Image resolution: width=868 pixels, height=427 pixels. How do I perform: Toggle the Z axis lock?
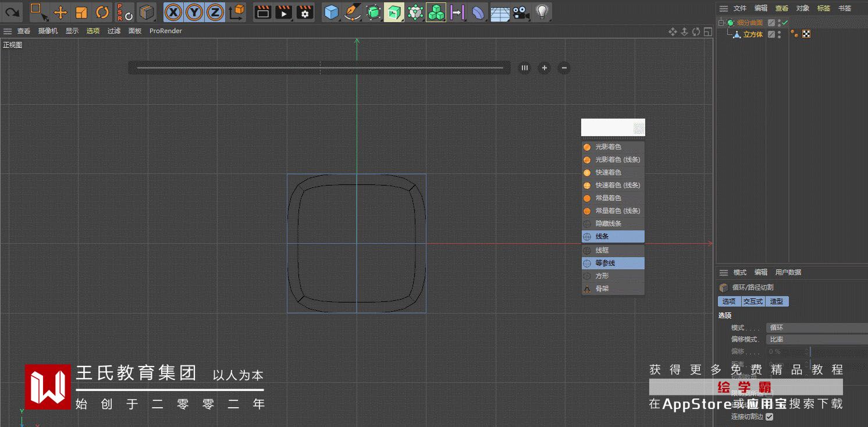(215, 12)
